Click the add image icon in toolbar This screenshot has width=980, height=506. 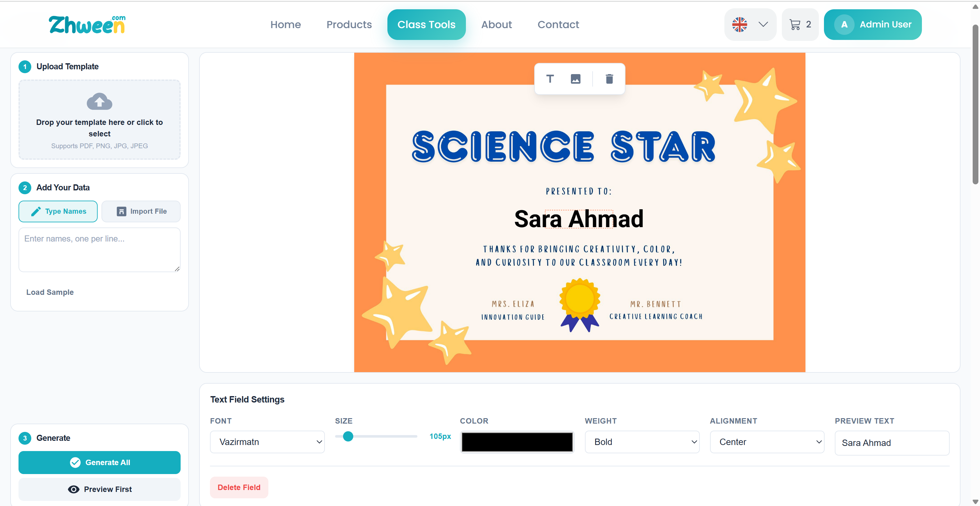[575, 79]
